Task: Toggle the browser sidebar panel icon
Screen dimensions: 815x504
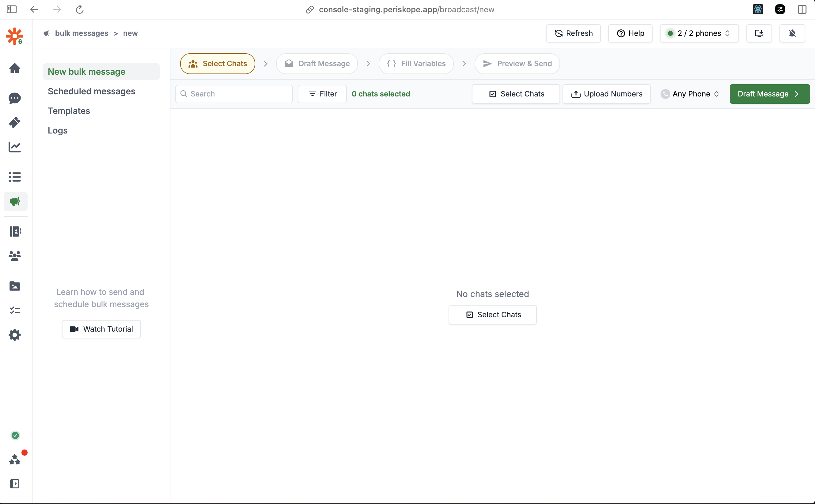Action: pos(12,9)
